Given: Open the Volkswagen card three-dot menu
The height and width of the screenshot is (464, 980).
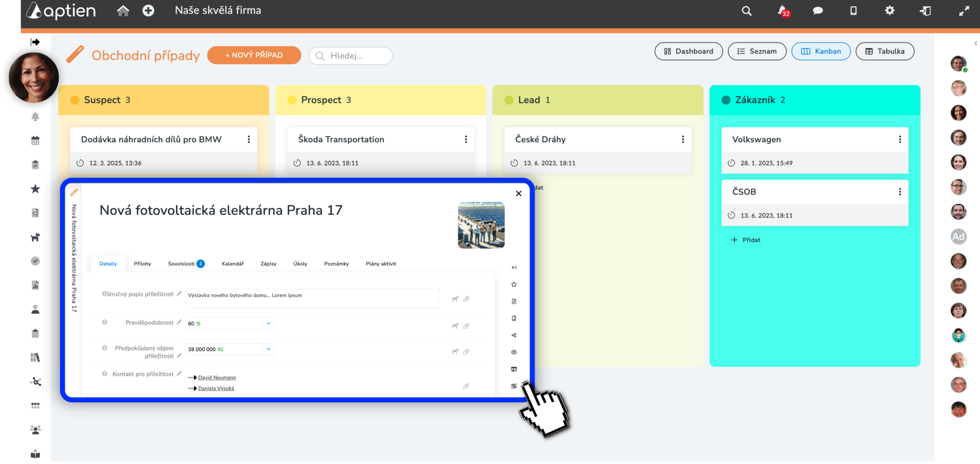Looking at the screenshot, I should pos(900,139).
